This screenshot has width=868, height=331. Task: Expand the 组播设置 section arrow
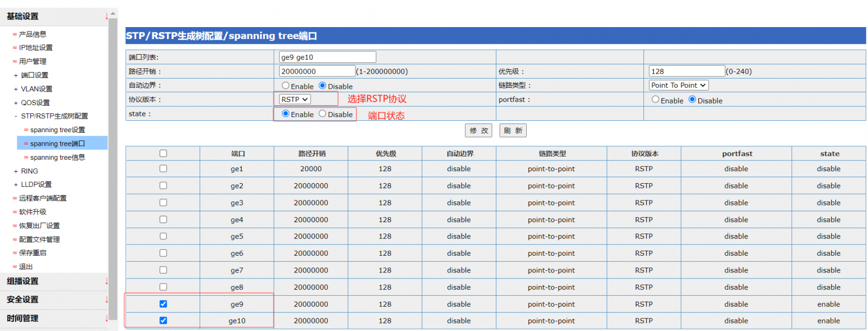coord(106,281)
